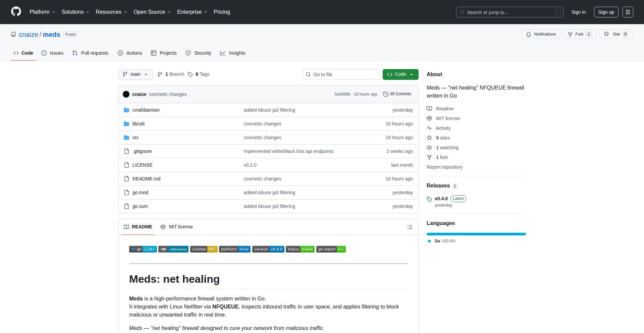The image size is (644, 333).
Task: Click the cnaize user avatar
Action: 126,94
